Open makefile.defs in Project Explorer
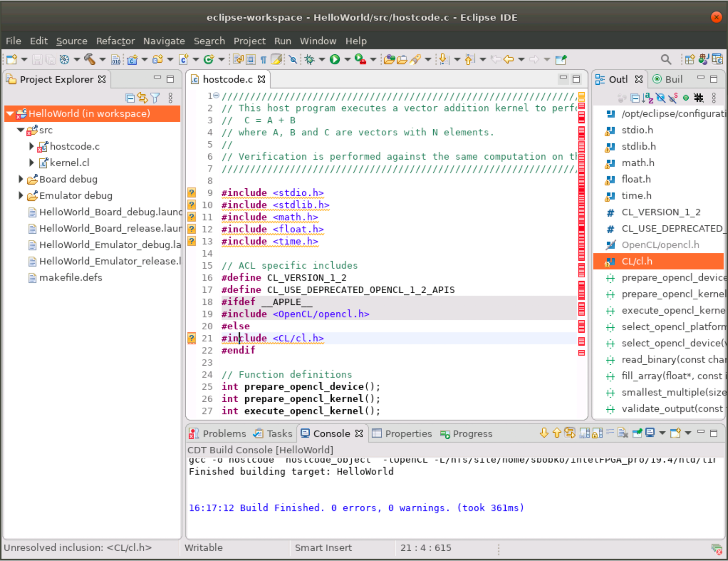728x561 pixels. (71, 278)
